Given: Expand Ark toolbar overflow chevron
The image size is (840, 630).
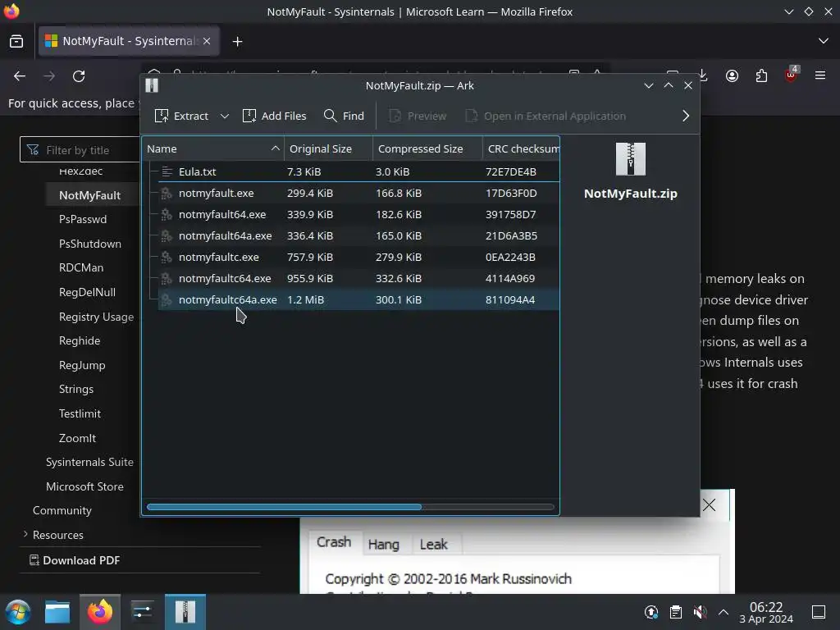Looking at the screenshot, I should tap(686, 116).
